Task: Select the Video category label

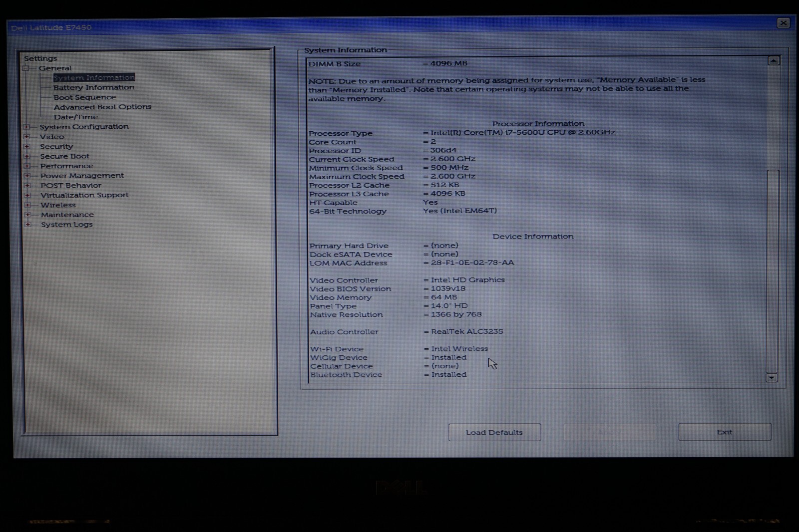Action: pyautogui.click(x=52, y=137)
